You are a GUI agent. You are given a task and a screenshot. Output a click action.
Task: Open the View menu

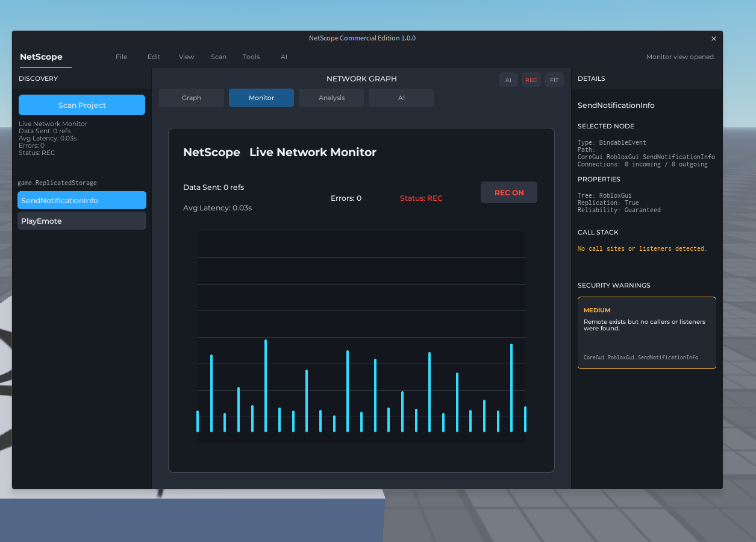coord(187,57)
